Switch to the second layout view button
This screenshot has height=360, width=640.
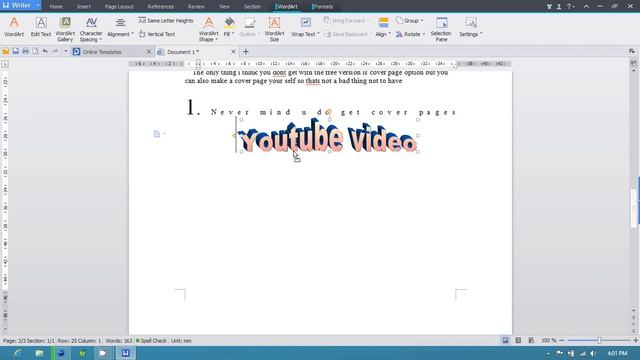pyautogui.click(x=518, y=340)
